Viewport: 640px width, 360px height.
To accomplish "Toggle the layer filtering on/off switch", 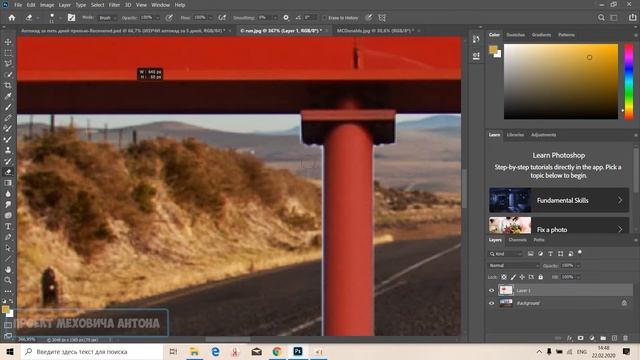I will coord(580,253).
